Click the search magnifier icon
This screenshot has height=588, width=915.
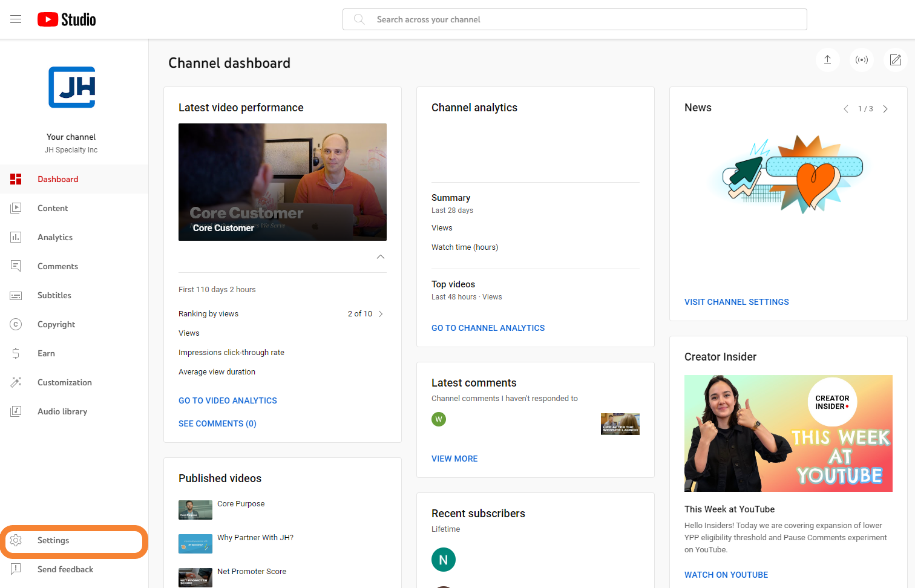(359, 19)
